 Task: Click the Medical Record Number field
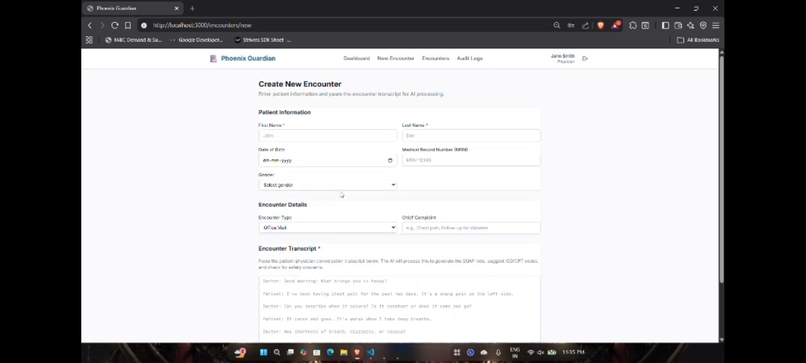[471, 160]
